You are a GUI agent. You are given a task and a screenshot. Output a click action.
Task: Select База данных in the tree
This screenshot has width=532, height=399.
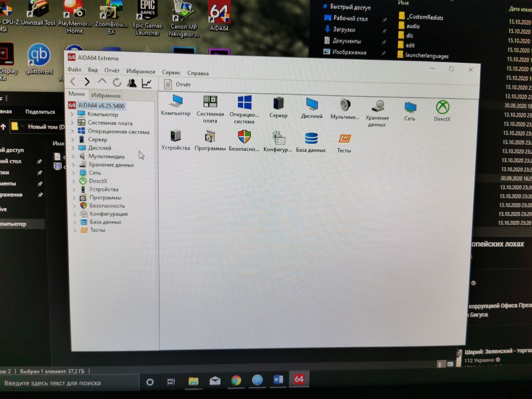pyautogui.click(x=106, y=222)
